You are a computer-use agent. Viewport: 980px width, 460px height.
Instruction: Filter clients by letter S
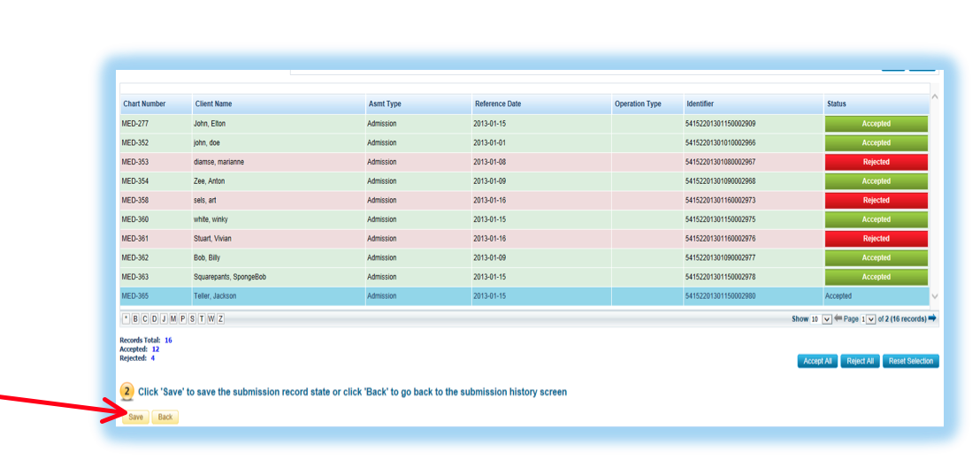192,318
